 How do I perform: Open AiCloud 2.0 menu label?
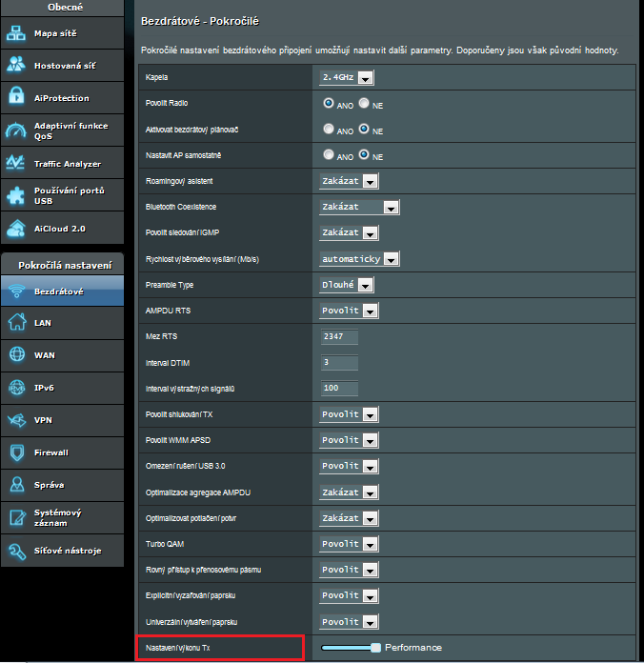(x=60, y=229)
